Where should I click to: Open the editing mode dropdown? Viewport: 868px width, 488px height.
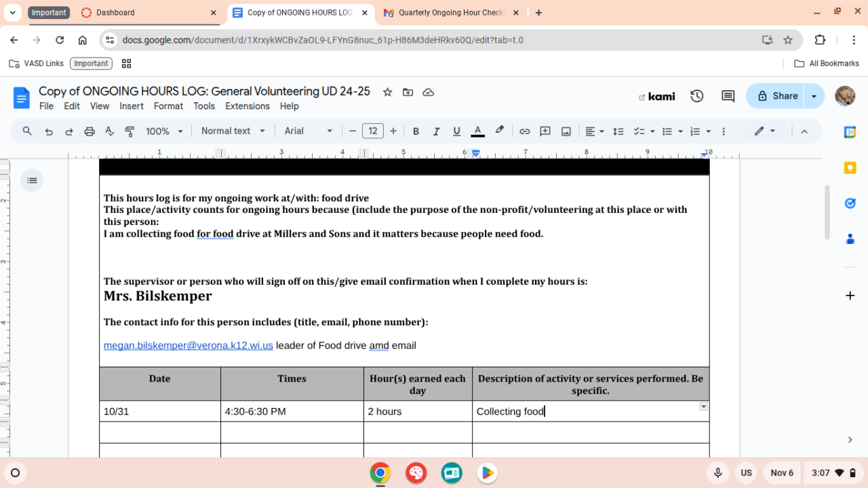[x=765, y=131]
